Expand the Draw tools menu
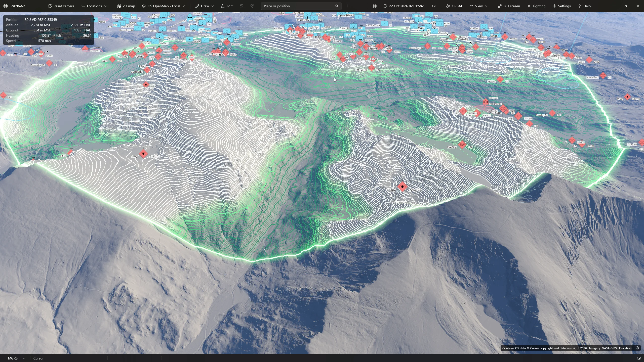644x362 pixels. click(205, 6)
